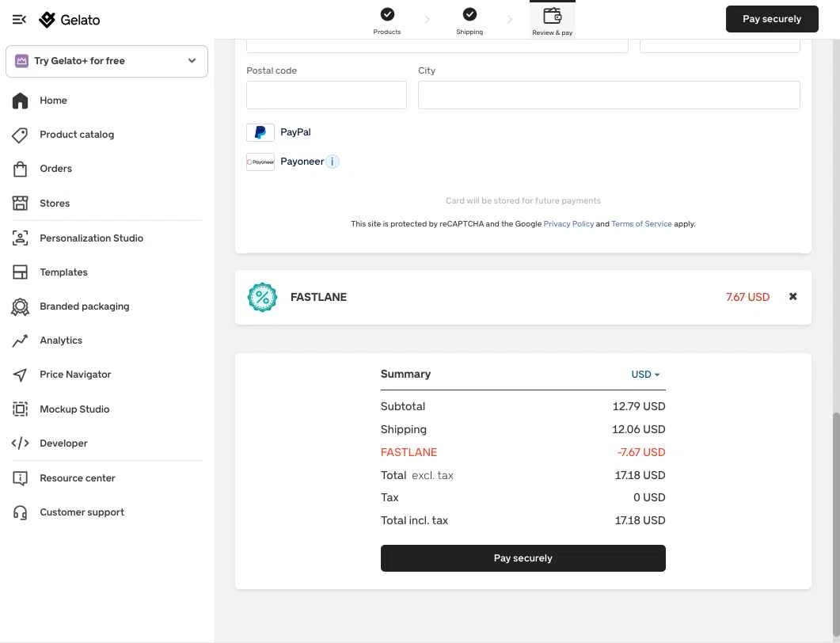
Task: Click the Personalization Studio icon
Action: click(20, 238)
